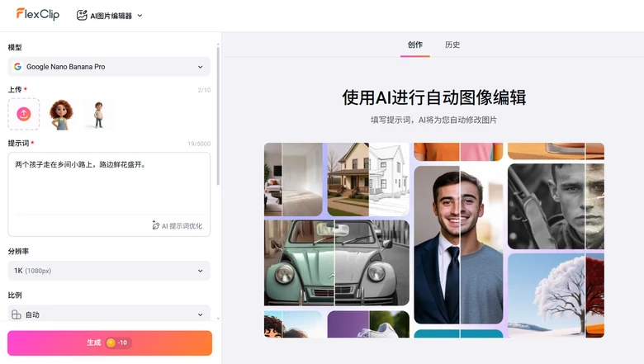The height and width of the screenshot is (364, 644).
Task: Open the 自动 ratio dropdown
Action: pos(109,314)
